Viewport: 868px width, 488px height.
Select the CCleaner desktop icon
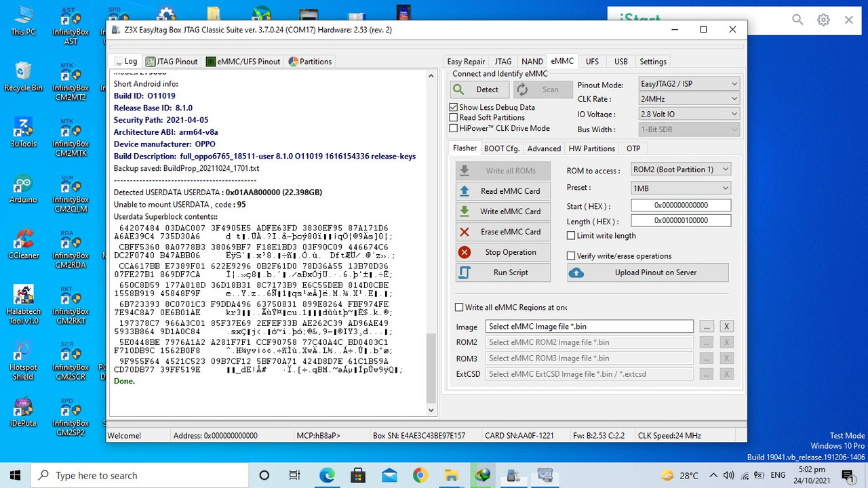click(23, 244)
